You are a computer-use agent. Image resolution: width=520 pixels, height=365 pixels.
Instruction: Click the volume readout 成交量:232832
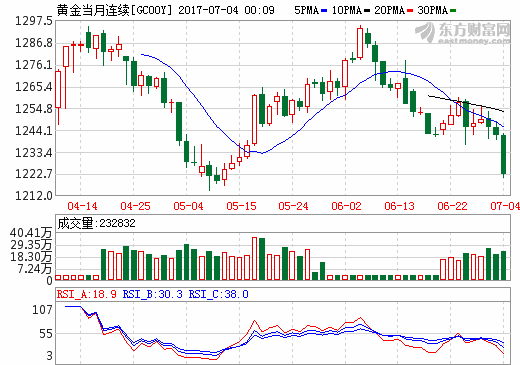96,223
